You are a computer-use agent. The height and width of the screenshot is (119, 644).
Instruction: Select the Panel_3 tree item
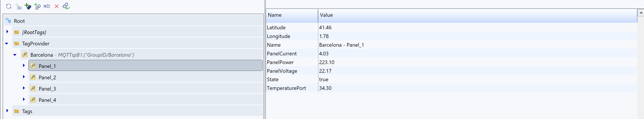tap(47, 89)
